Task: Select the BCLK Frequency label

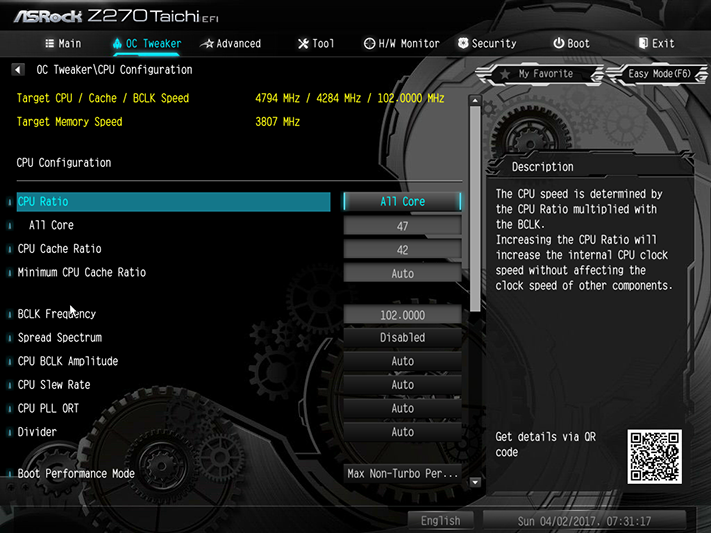Action: 57,314
